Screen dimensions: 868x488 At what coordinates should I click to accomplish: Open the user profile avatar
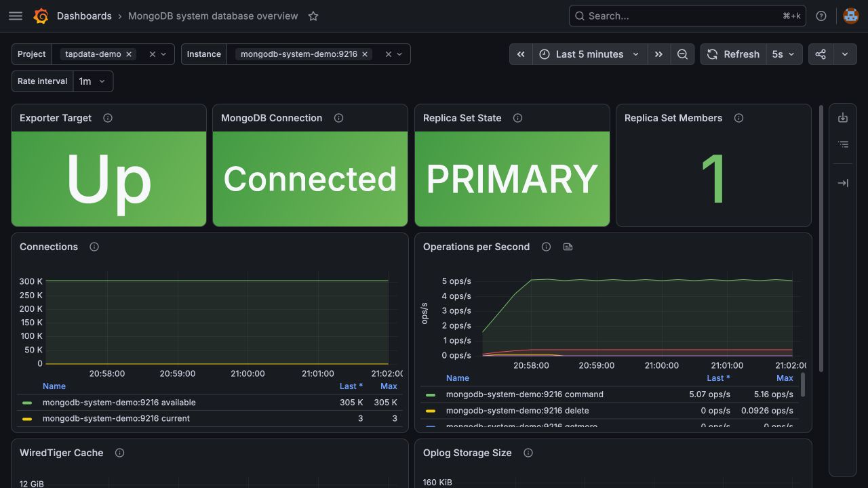850,16
